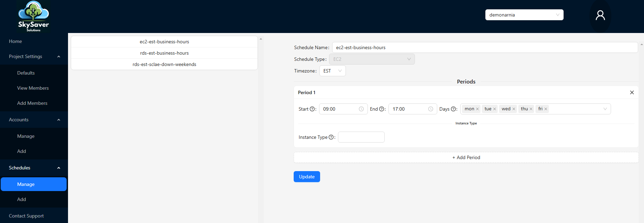The height and width of the screenshot is (223, 644).
Task: Click the Start time 09:00 field
Action: pos(343,109)
